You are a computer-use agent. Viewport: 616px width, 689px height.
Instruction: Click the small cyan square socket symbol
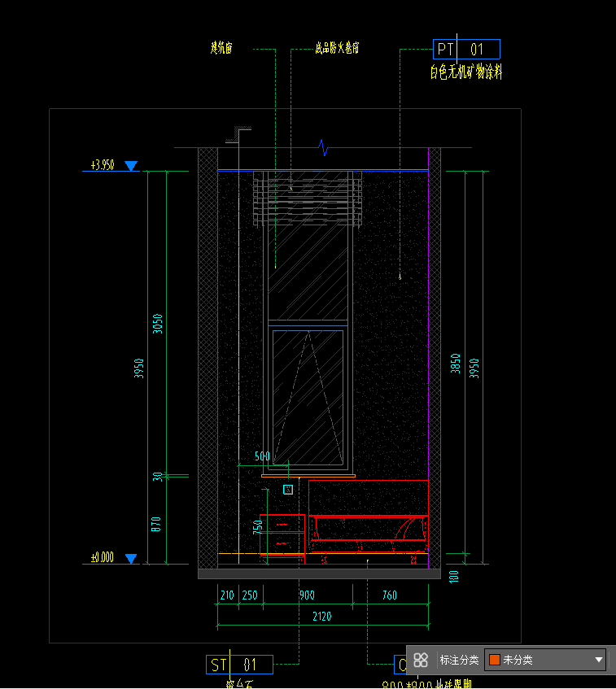(x=288, y=490)
